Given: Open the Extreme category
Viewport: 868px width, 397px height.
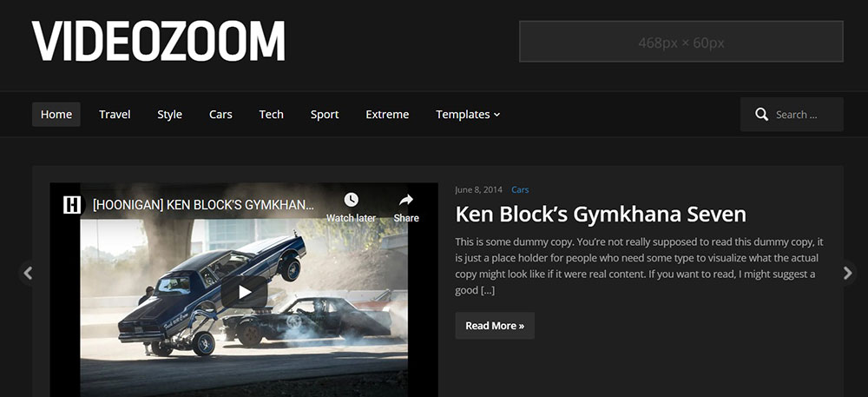Looking at the screenshot, I should point(387,114).
